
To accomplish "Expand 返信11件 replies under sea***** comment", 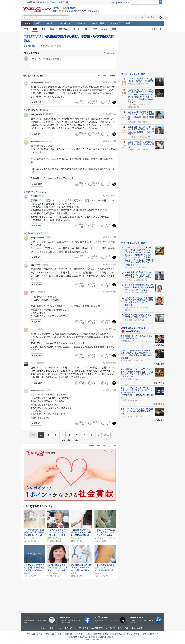I will (37, 285).
